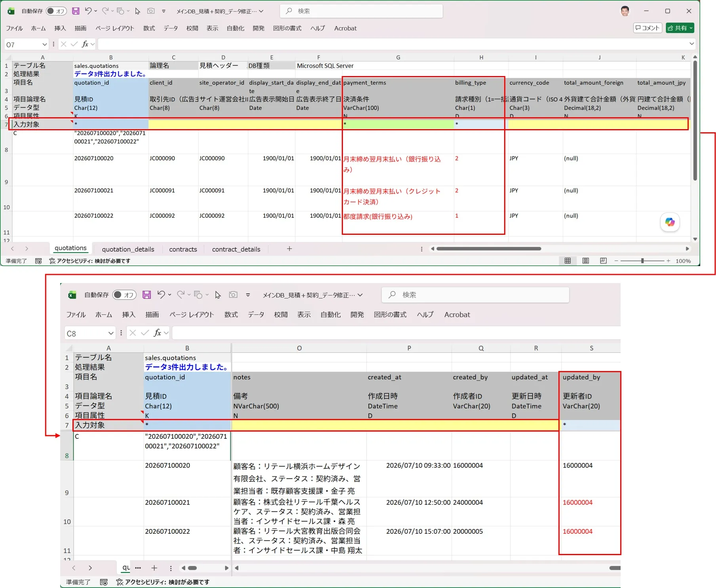716x588 pixels.
Task: Click the 100% zoom level in the top status bar
Action: point(683,261)
